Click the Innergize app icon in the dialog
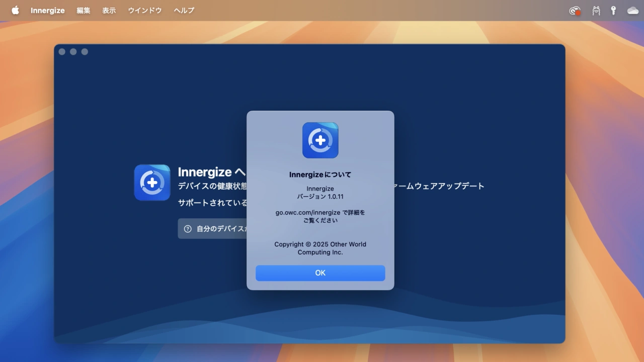The image size is (644, 362). tap(320, 140)
